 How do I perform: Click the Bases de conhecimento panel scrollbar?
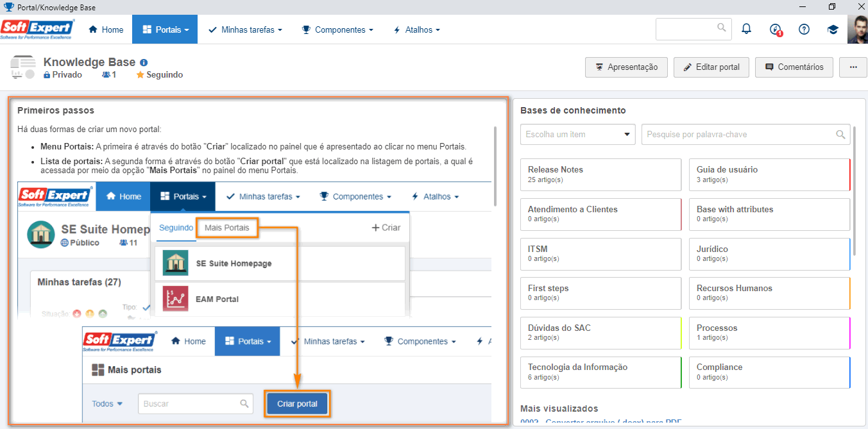point(855,190)
